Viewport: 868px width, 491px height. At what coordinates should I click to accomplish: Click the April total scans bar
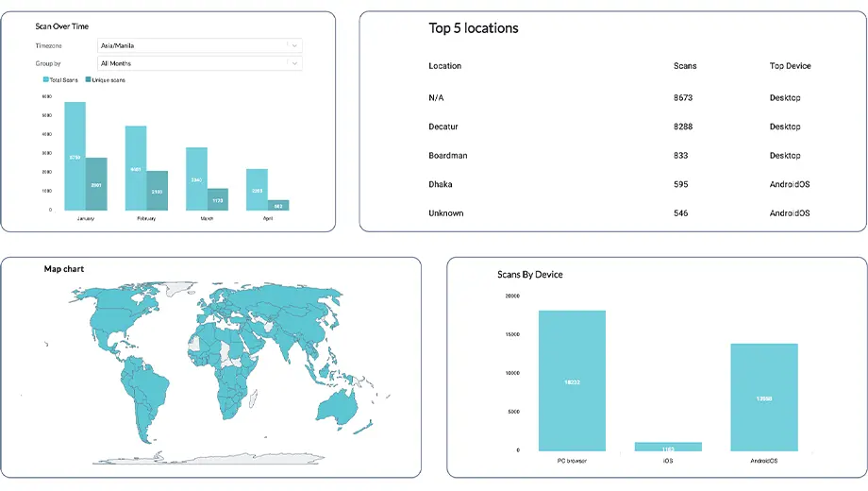(257, 190)
